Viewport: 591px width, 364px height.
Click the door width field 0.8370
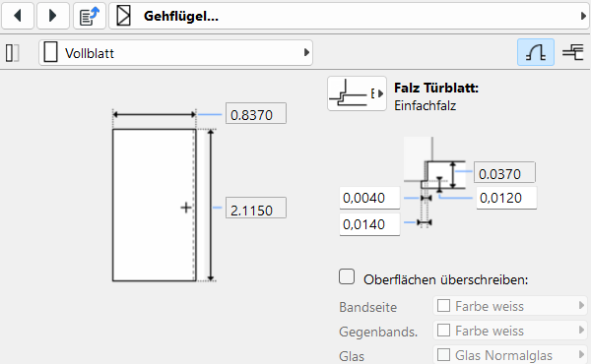256,113
